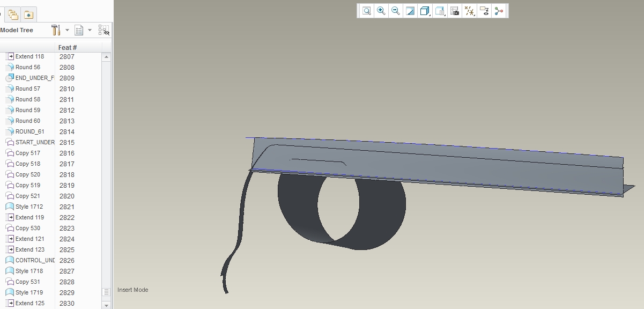The height and width of the screenshot is (309, 644).
Task: Activate the Zoom Out tool
Action: tap(396, 11)
